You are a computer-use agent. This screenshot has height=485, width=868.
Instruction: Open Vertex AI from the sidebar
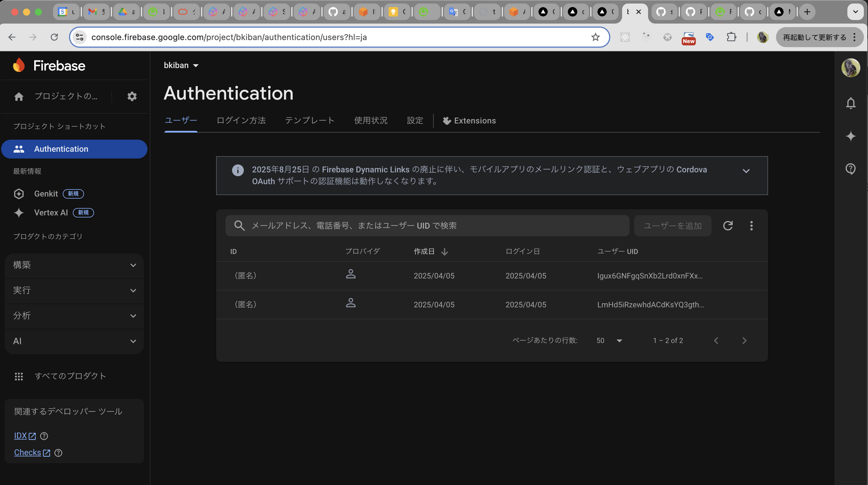coord(51,212)
